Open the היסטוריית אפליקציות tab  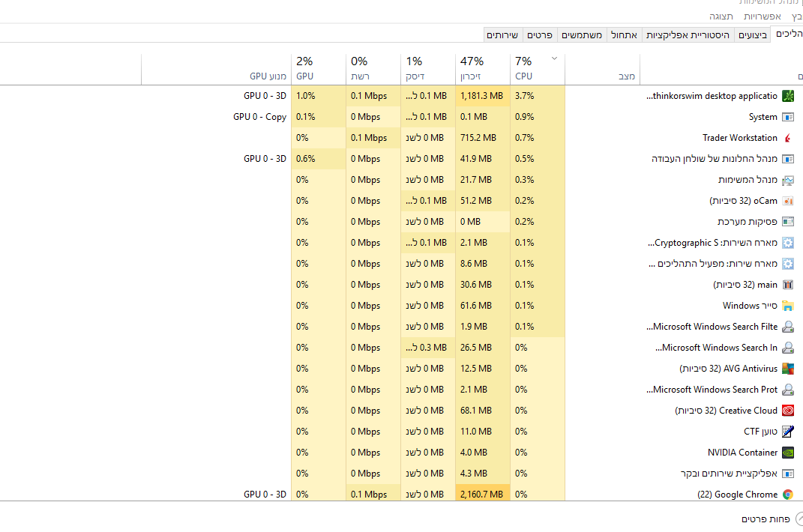(x=688, y=34)
